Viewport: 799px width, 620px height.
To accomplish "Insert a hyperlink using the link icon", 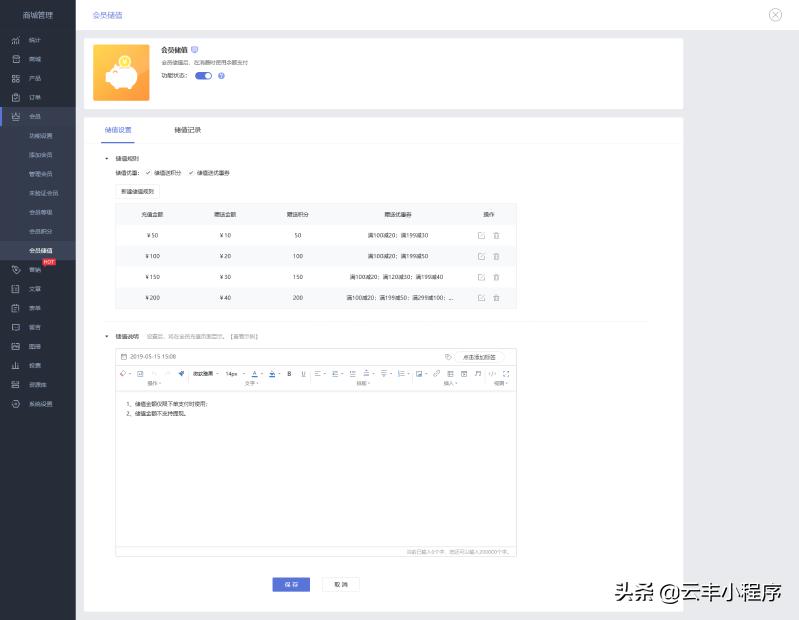I will [x=437, y=374].
